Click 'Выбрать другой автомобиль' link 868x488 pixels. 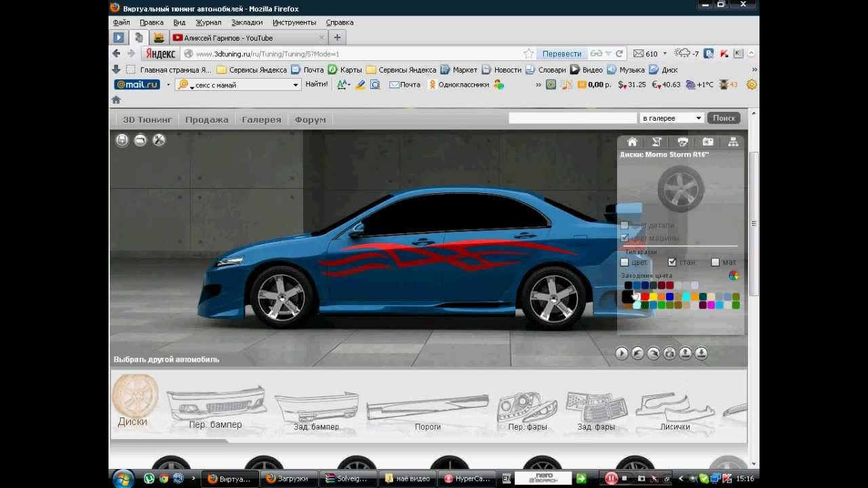[x=166, y=359]
